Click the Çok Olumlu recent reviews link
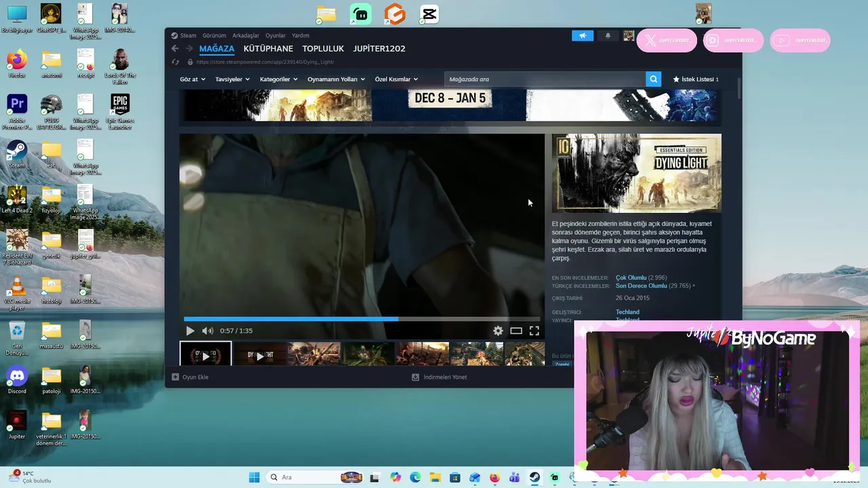This screenshot has height=488, width=868. coord(631,278)
